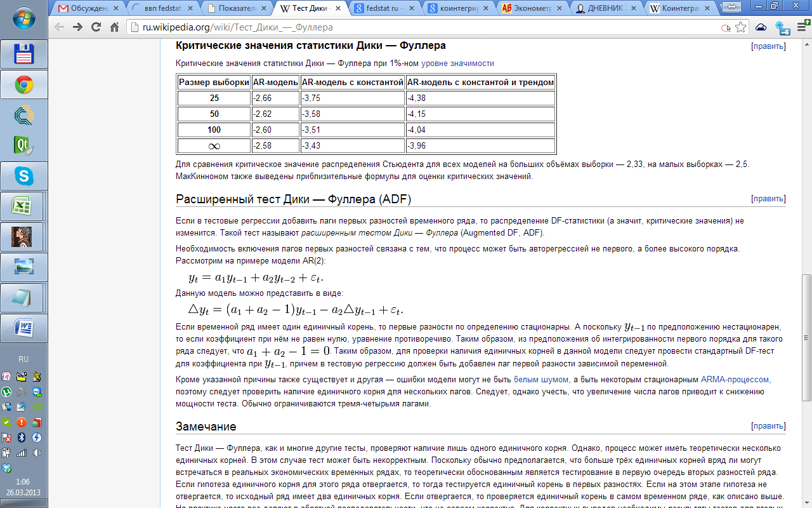
Task: Click the sample size 50 row header
Action: coord(214,114)
